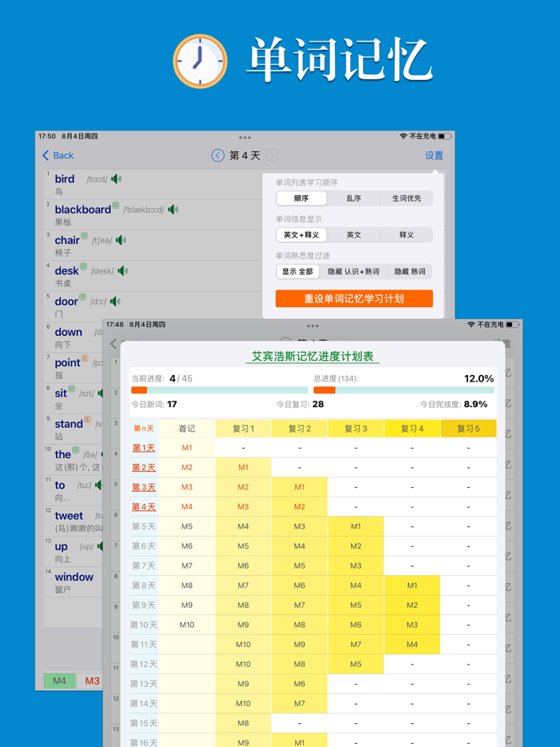The height and width of the screenshot is (747, 560).
Task: Select 显示 全部 filter option
Action: click(x=298, y=272)
